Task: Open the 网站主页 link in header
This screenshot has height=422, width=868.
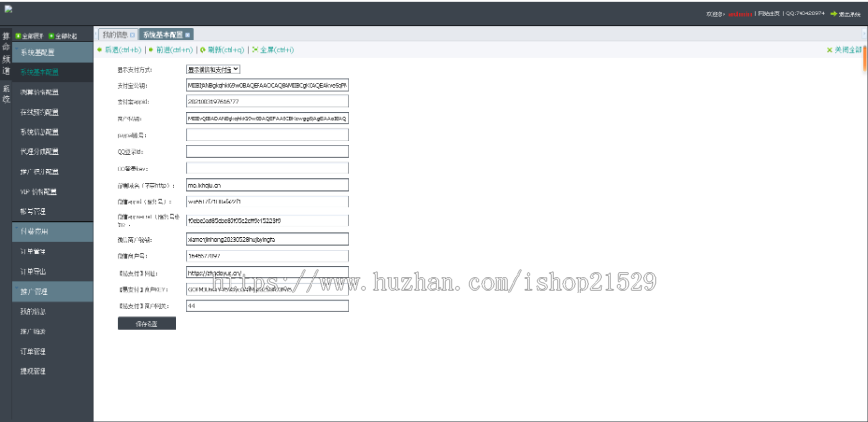Action: pos(769,13)
